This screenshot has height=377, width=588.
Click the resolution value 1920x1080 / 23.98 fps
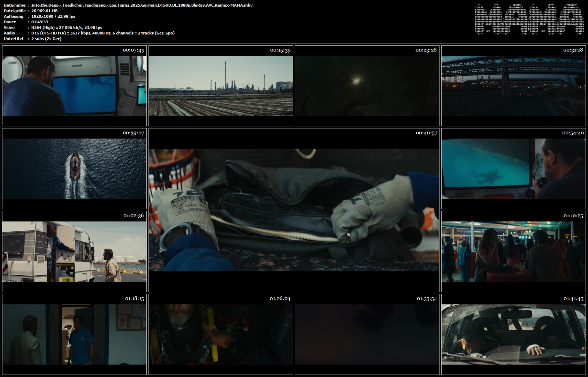tap(53, 16)
